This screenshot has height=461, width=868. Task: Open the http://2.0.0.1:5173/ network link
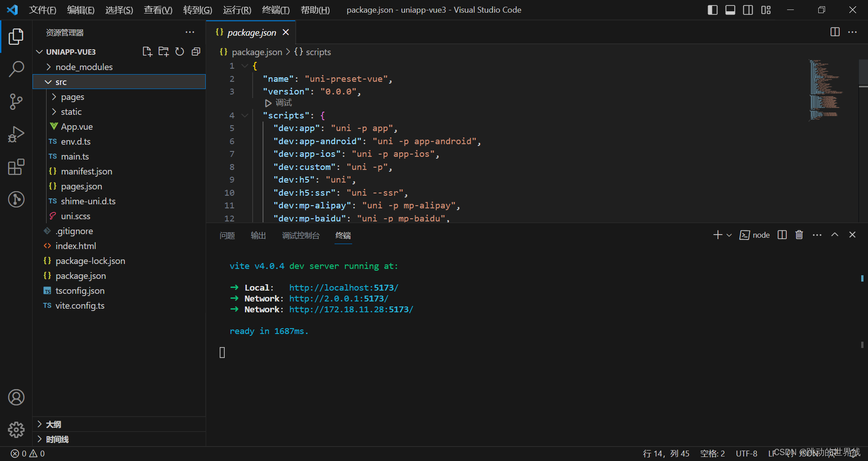[339, 299]
